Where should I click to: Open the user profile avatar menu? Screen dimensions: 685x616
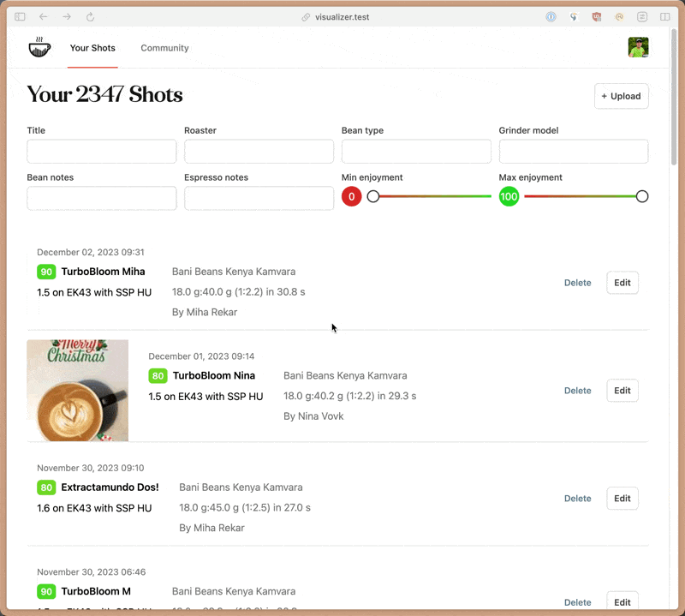click(638, 48)
